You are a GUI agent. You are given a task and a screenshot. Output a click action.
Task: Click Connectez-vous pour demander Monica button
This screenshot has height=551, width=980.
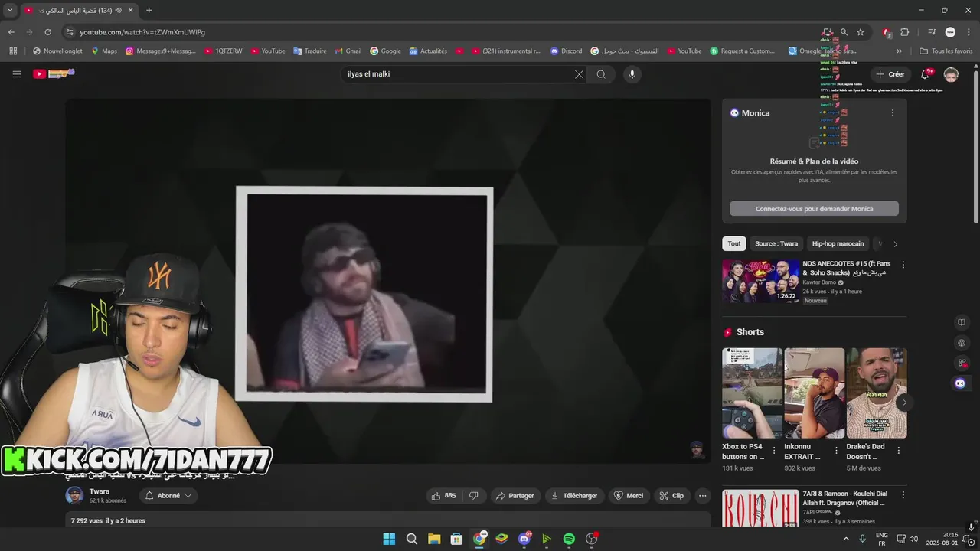point(814,209)
